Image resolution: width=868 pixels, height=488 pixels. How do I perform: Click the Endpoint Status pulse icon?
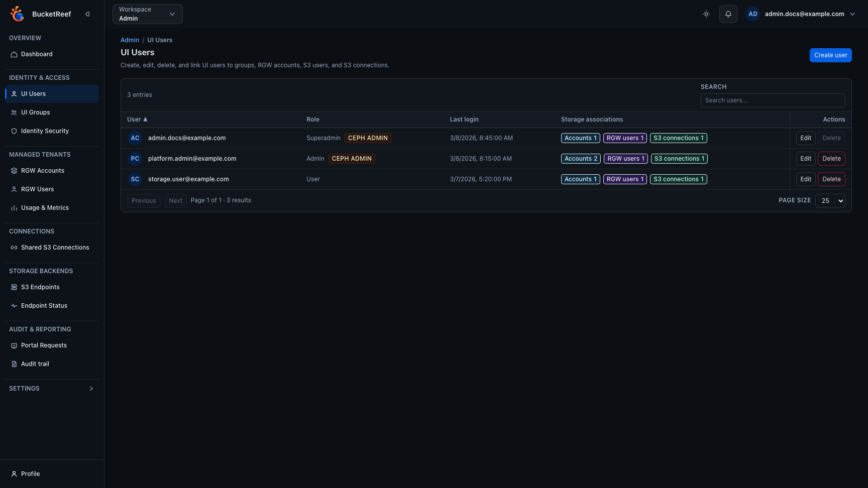pos(14,306)
